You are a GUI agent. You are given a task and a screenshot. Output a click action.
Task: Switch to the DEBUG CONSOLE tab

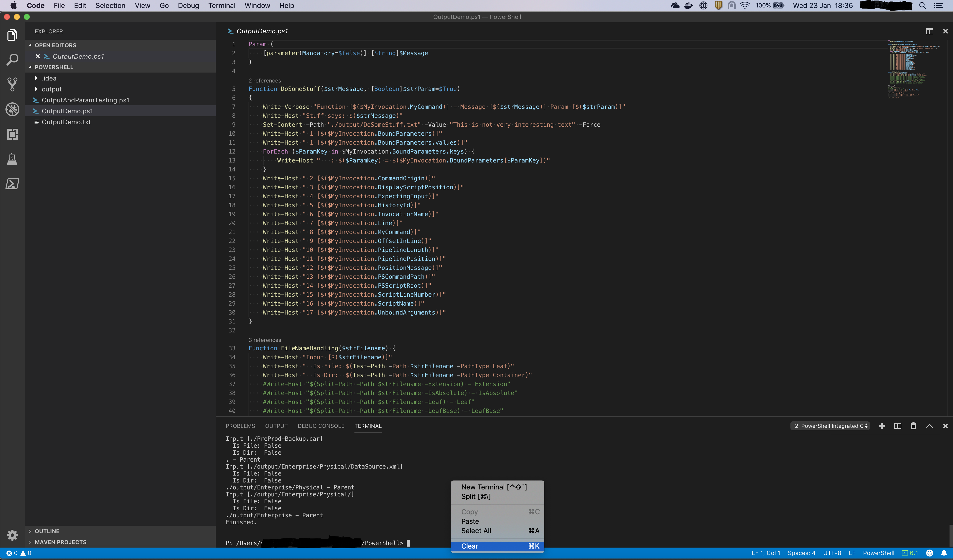click(321, 426)
